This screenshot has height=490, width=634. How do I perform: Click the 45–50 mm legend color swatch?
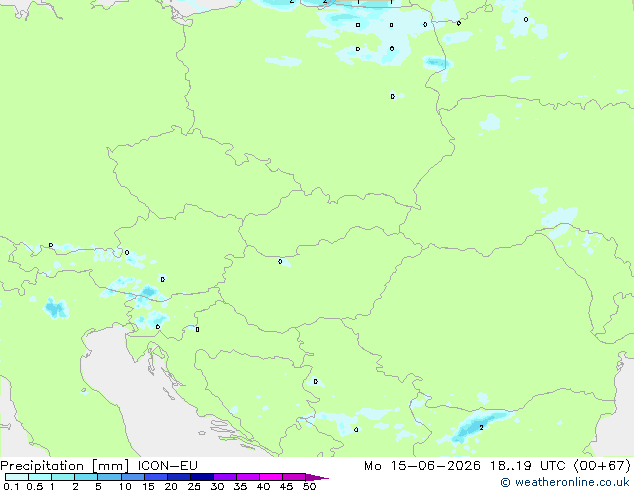[x=294, y=477]
